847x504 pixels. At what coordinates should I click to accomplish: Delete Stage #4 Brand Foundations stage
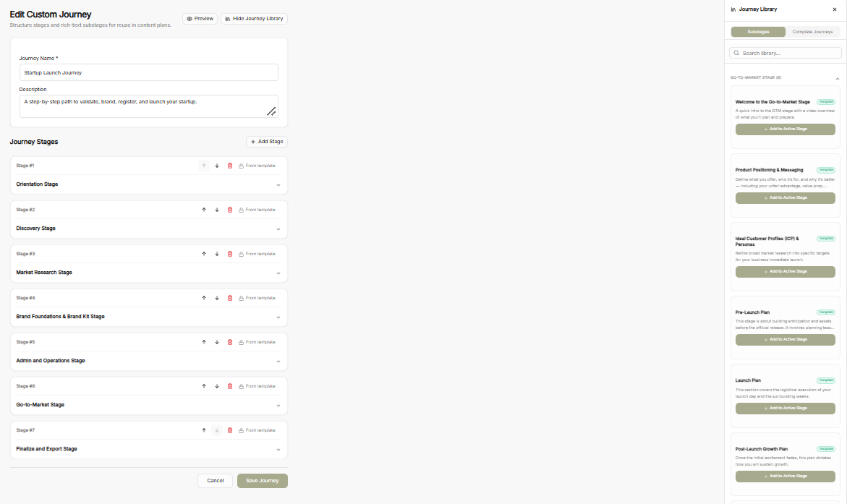(x=229, y=298)
